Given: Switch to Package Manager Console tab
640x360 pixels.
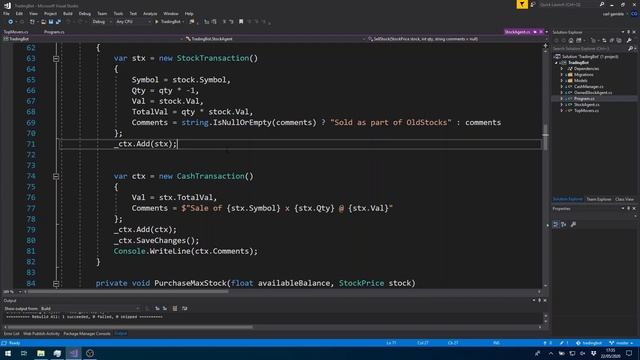Looking at the screenshot, I should (87, 334).
